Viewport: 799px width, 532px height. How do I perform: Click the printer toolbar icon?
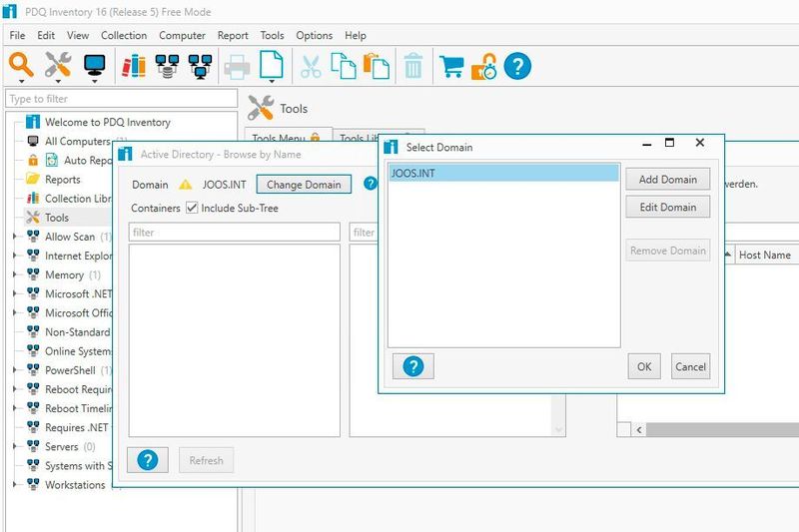pos(237,67)
